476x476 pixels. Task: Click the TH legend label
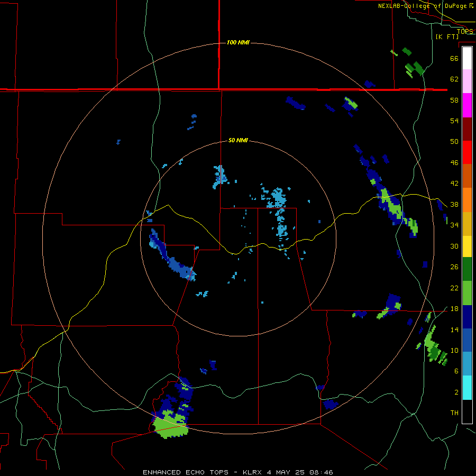(x=454, y=413)
